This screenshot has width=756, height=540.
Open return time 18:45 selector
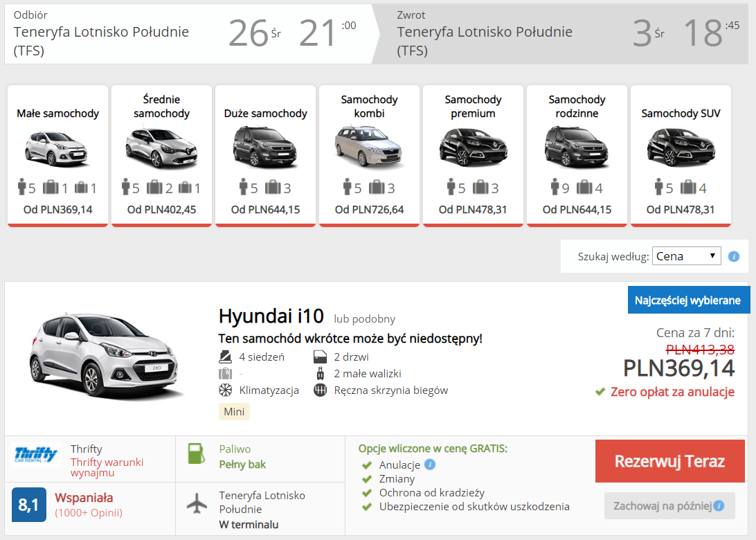click(x=711, y=33)
